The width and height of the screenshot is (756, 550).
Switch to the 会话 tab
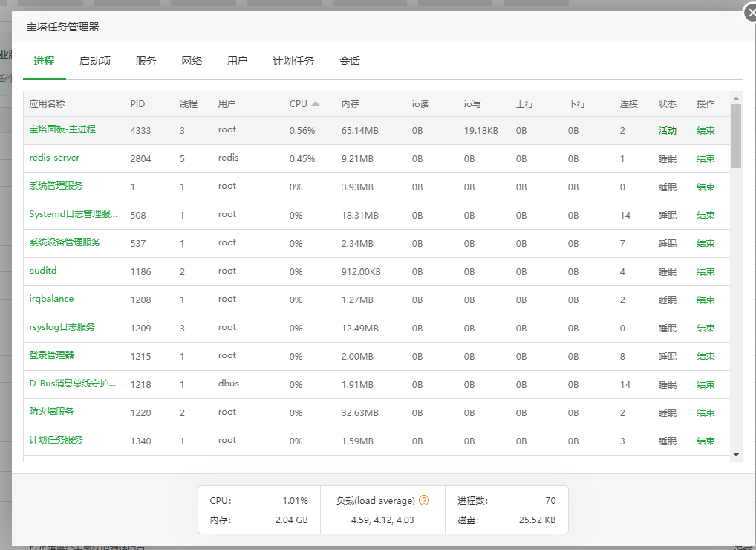coord(350,62)
